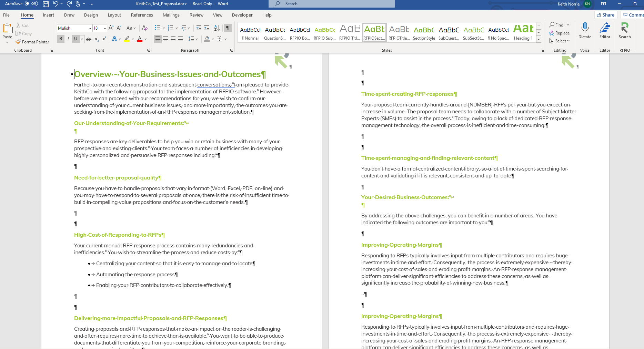Toggle Strikethrough formatting
The height and width of the screenshot is (349, 644).
[89, 39]
